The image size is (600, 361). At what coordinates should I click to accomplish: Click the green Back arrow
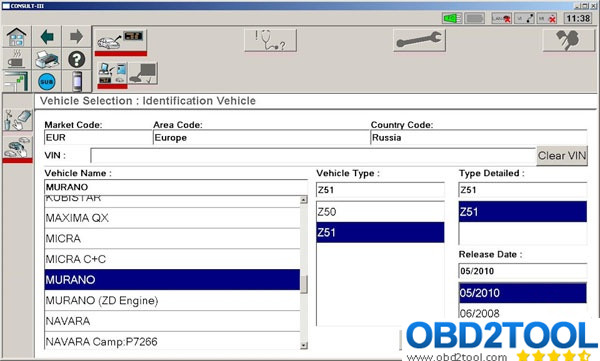coord(47,37)
